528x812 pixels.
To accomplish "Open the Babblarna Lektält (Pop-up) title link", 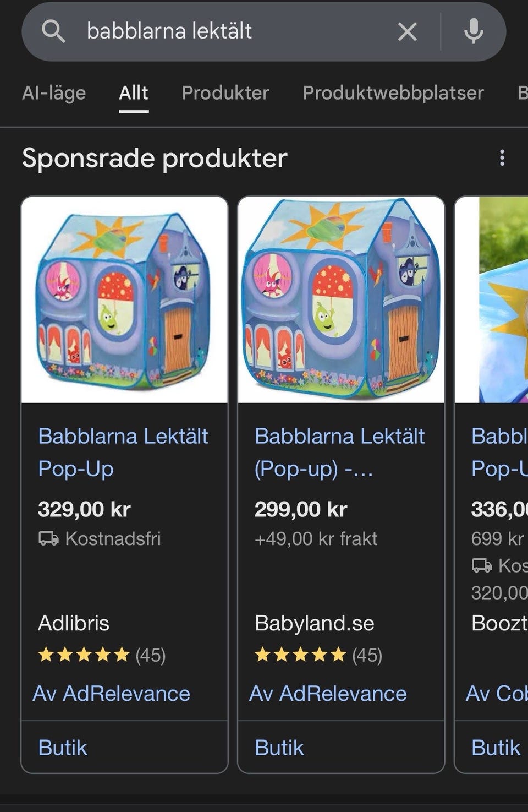I will [x=339, y=452].
